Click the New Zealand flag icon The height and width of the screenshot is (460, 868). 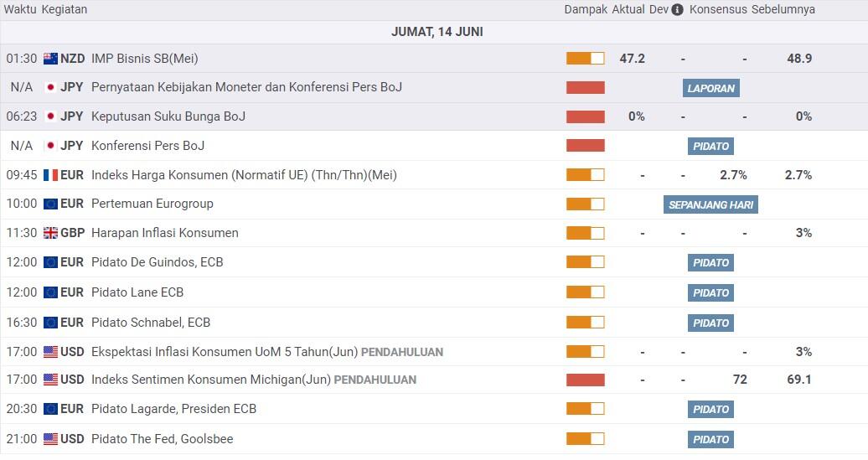point(50,59)
